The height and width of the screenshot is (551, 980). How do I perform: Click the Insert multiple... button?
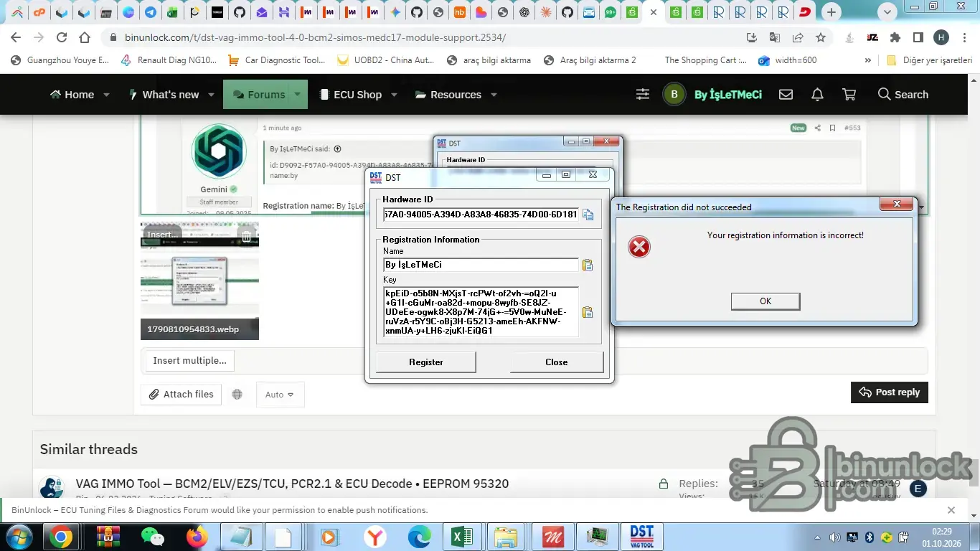coord(190,361)
